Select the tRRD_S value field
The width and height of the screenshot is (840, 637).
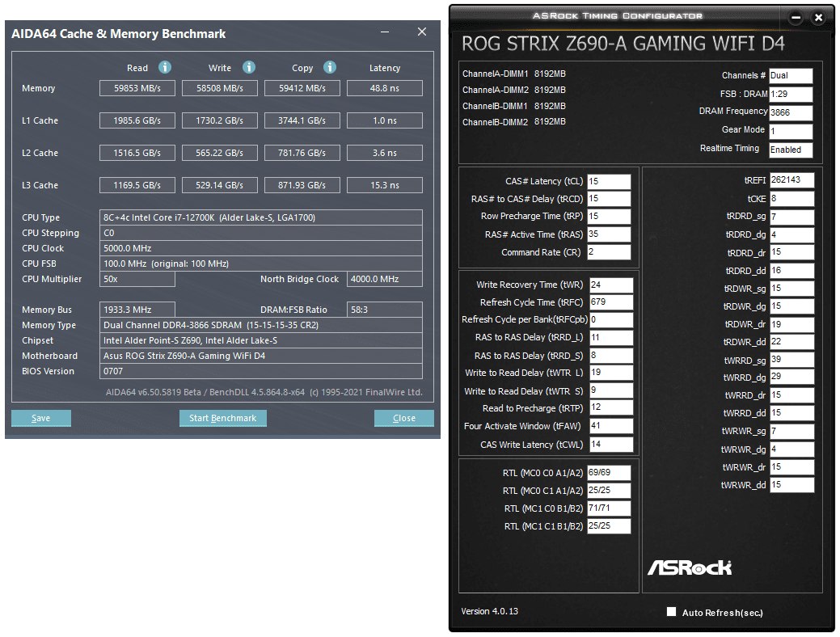click(x=611, y=355)
